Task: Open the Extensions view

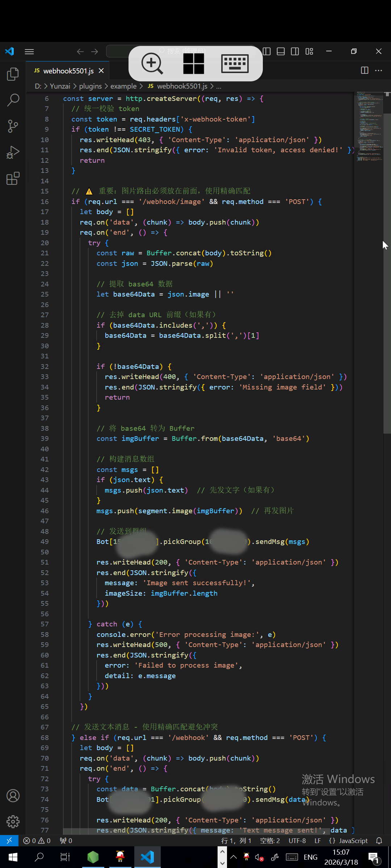Action: click(13, 178)
